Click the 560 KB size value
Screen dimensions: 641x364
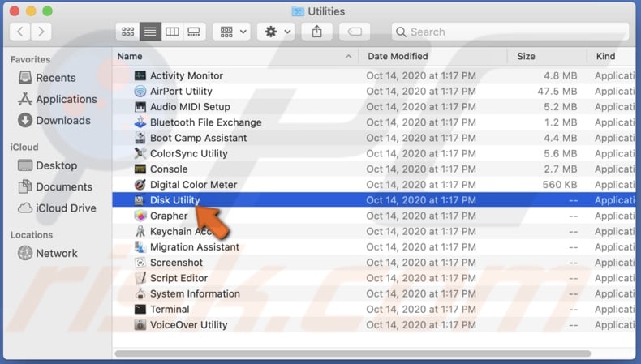coord(560,185)
